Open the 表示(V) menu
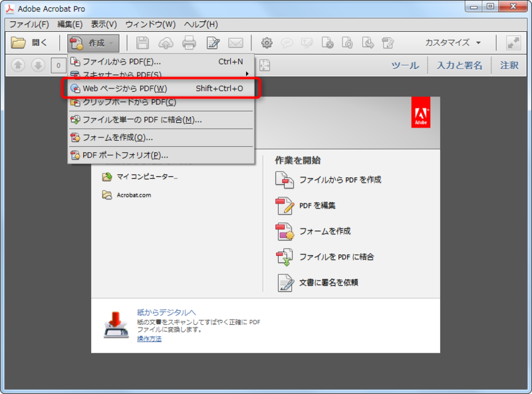This screenshot has width=532, height=394. (104, 25)
